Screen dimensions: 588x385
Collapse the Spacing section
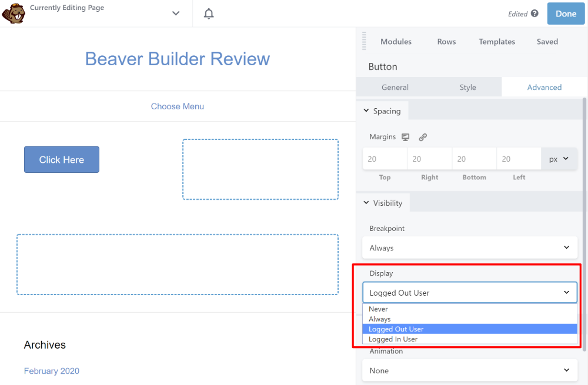(x=382, y=111)
